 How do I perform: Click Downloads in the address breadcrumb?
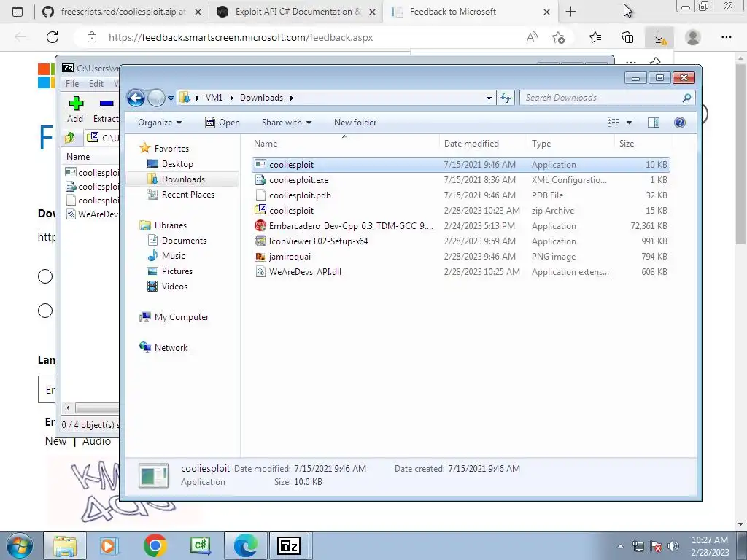(x=262, y=98)
